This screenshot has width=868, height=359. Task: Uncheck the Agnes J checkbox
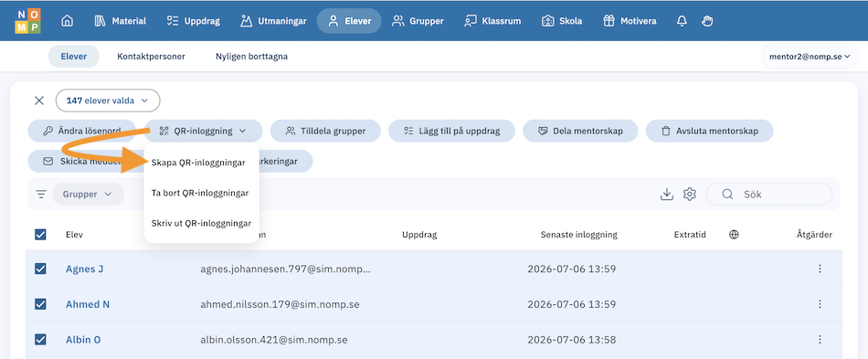pyautogui.click(x=40, y=269)
